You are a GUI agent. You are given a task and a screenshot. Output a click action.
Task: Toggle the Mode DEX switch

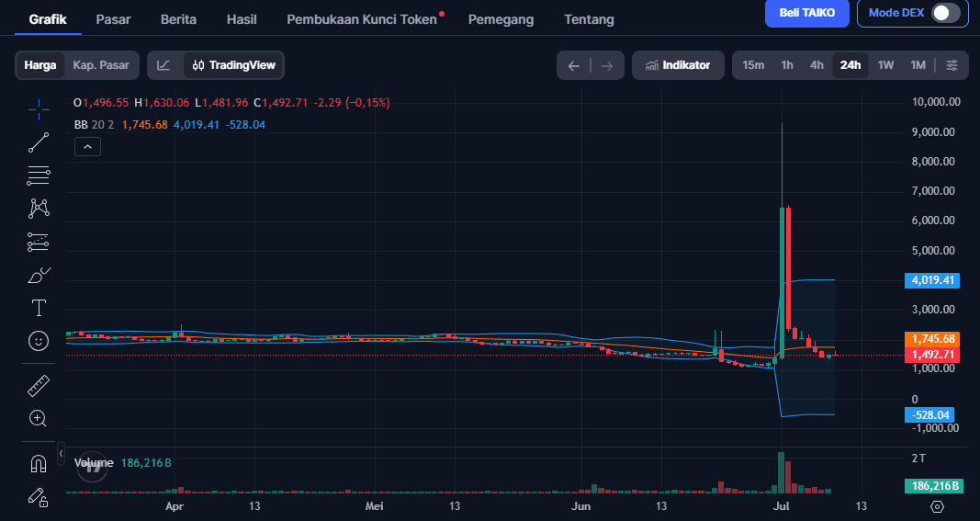(x=946, y=13)
